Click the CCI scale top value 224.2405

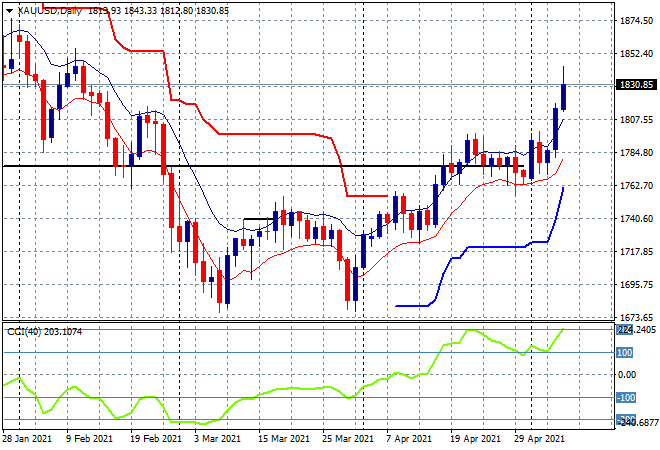[636, 330]
